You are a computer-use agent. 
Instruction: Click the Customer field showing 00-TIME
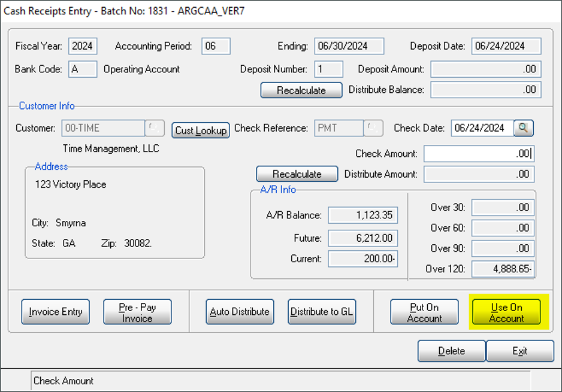[x=103, y=128]
